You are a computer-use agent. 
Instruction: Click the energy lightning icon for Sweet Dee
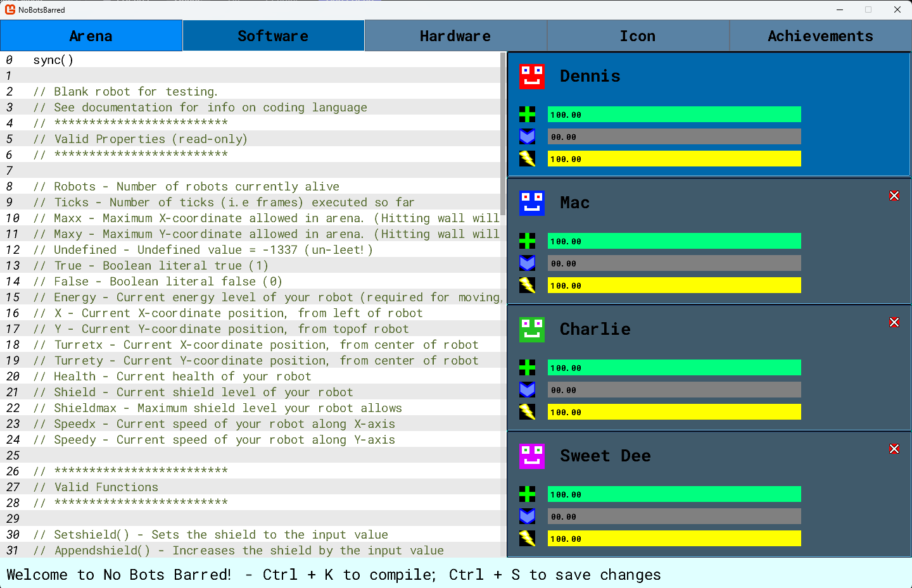point(528,539)
